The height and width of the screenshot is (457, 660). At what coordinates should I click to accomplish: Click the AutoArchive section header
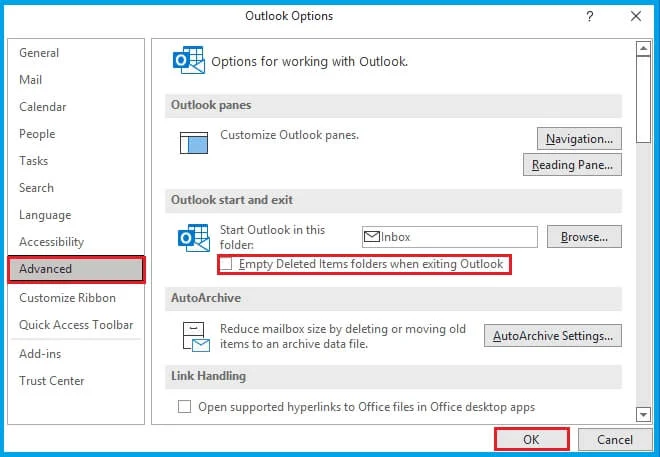click(393, 298)
